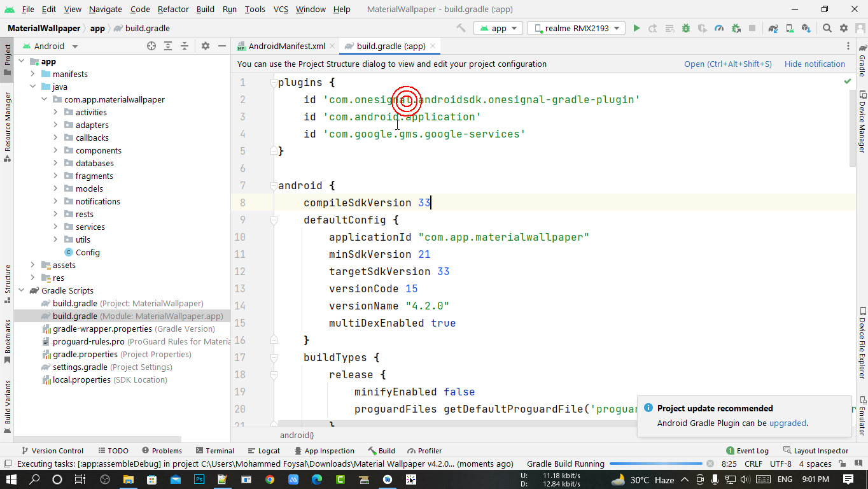The image size is (868, 489).
Task: Click Collapse All in Project panel
Action: 185,46
